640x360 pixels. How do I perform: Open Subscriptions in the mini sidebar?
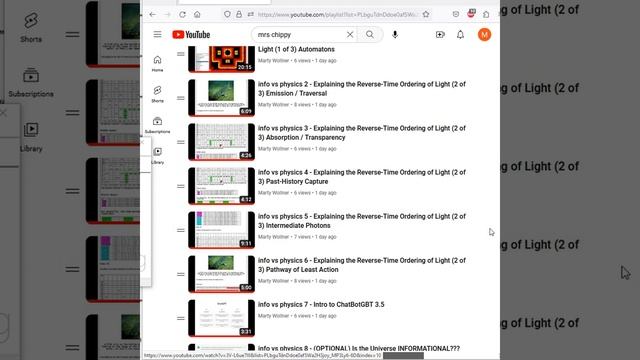click(x=158, y=125)
